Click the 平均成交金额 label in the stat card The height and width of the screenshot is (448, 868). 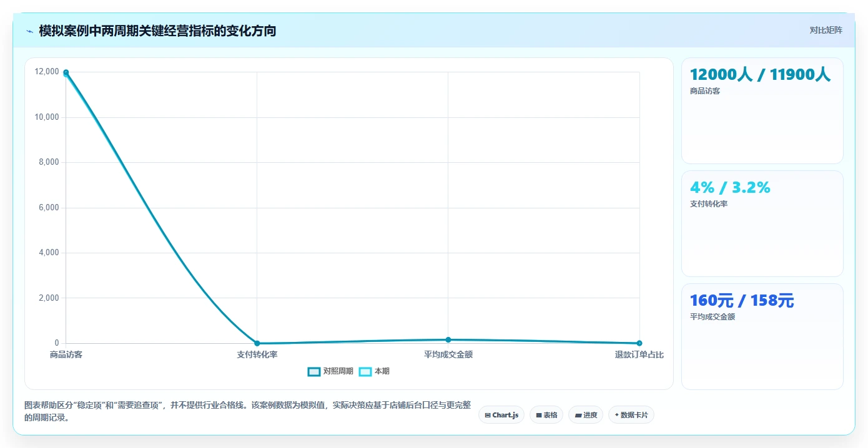click(713, 317)
